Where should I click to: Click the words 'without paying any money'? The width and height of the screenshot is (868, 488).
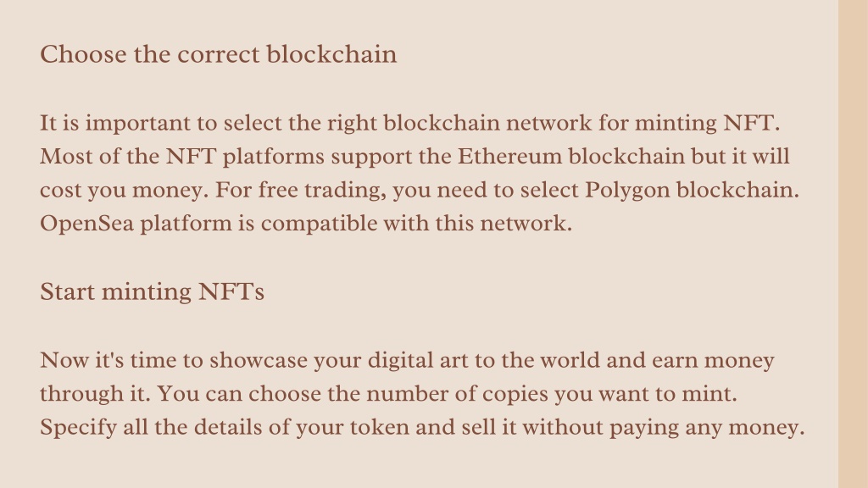coord(663,428)
